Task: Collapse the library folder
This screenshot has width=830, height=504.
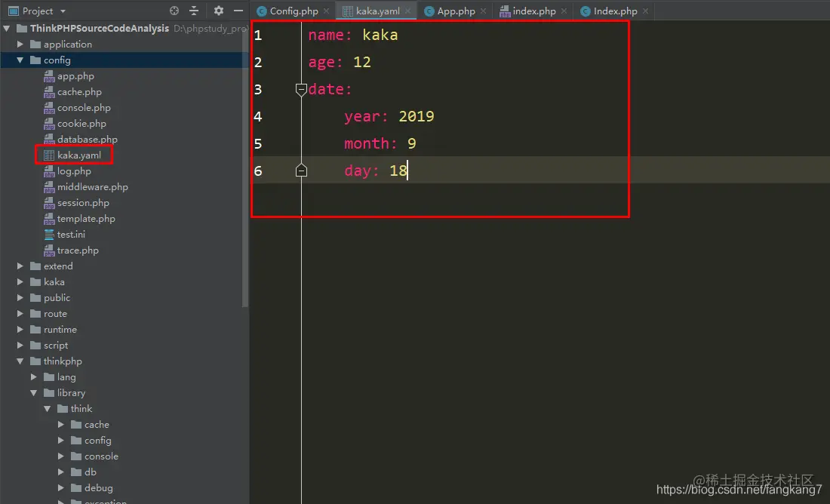Action: [34, 393]
